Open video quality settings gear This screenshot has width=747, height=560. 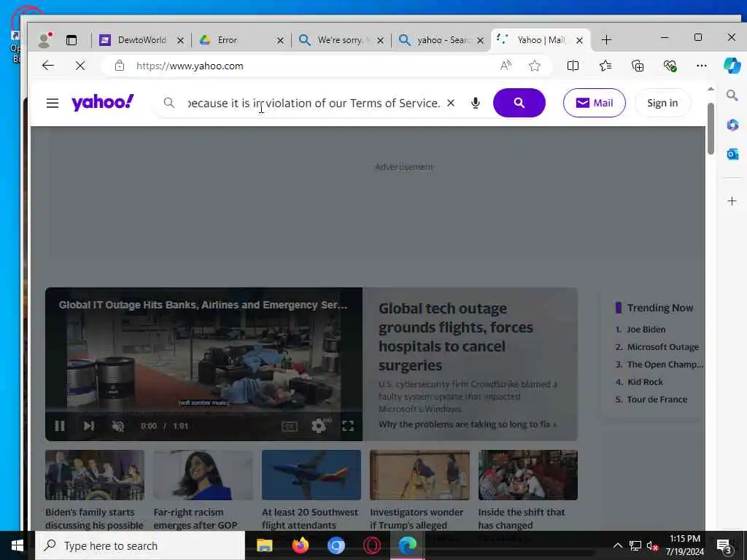[x=319, y=425]
